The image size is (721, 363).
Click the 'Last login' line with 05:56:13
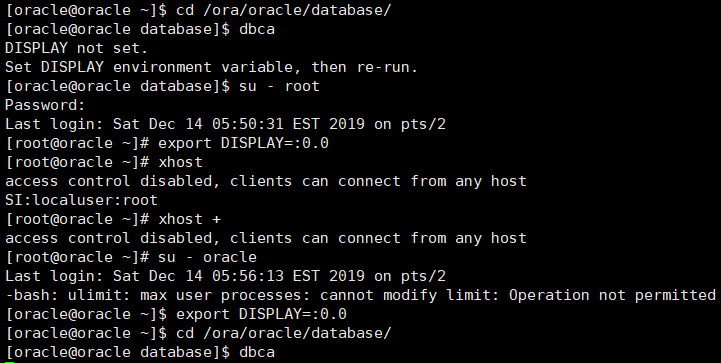(x=225, y=277)
